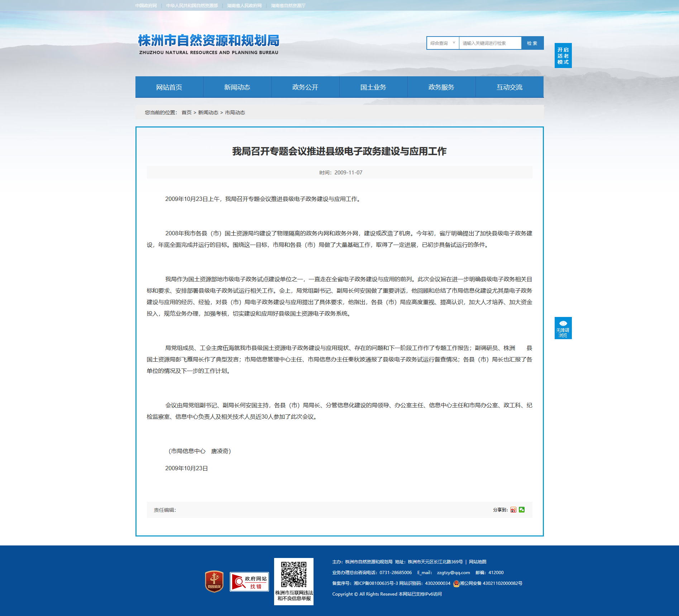Share article to Weibo icon
Viewport: 679px width, 616px height.
(x=513, y=510)
